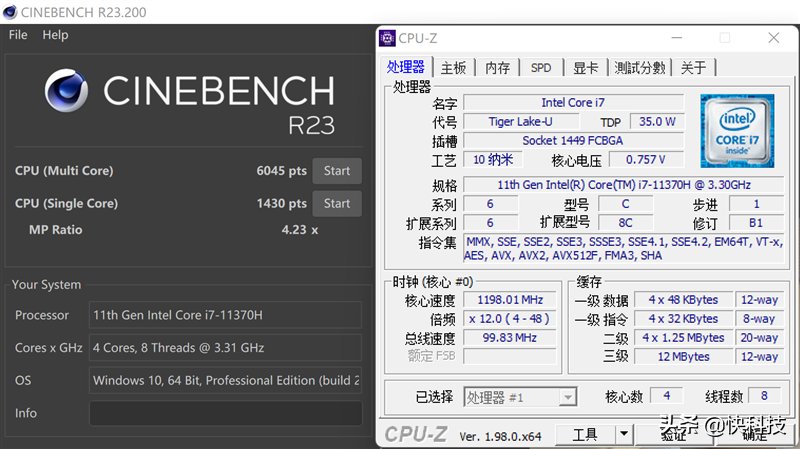Screen dimensions: 800x449
Task: Close the CPU-Z window
Action: (773, 38)
